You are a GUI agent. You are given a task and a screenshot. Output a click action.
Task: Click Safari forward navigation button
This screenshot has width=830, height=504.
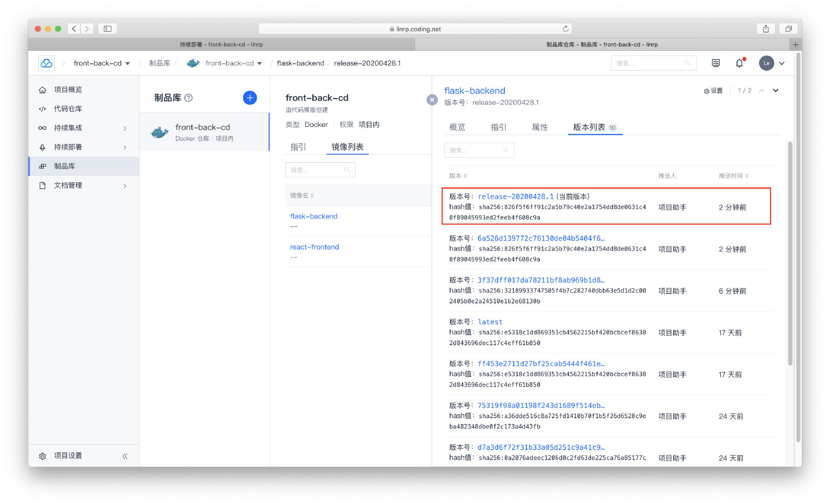pyautogui.click(x=87, y=29)
